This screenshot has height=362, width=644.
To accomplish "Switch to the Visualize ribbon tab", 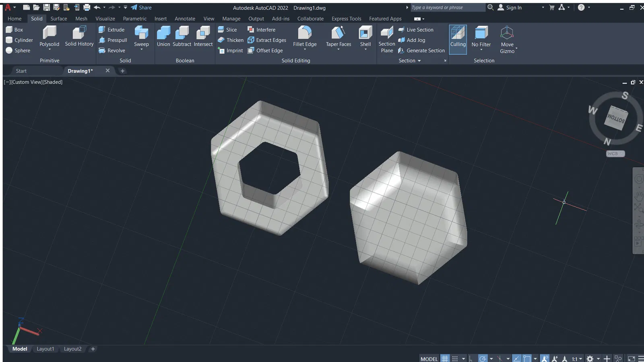I will click(x=105, y=19).
